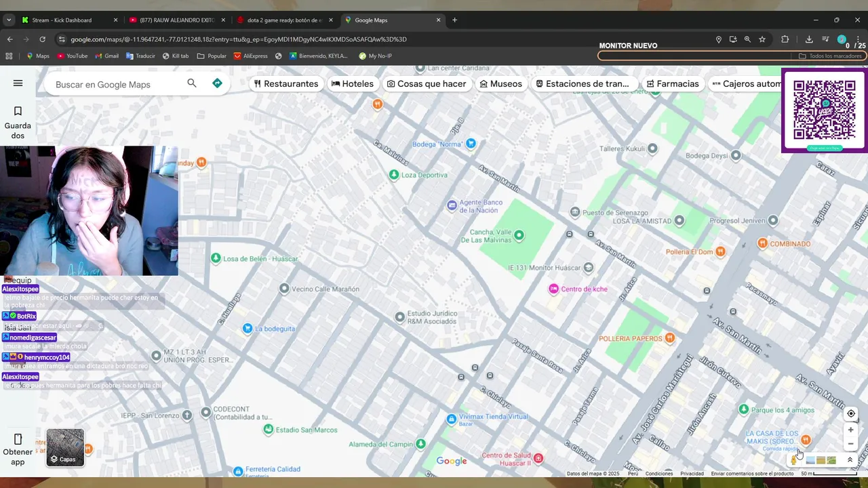868x488 pixels.
Task: Click the Vivimax Tienda Virtual pin
Action: coord(452,419)
